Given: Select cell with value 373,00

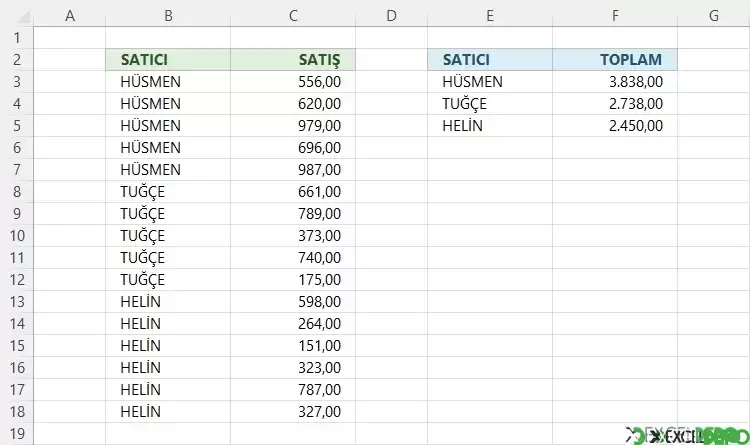Looking at the screenshot, I should (x=293, y=236).
